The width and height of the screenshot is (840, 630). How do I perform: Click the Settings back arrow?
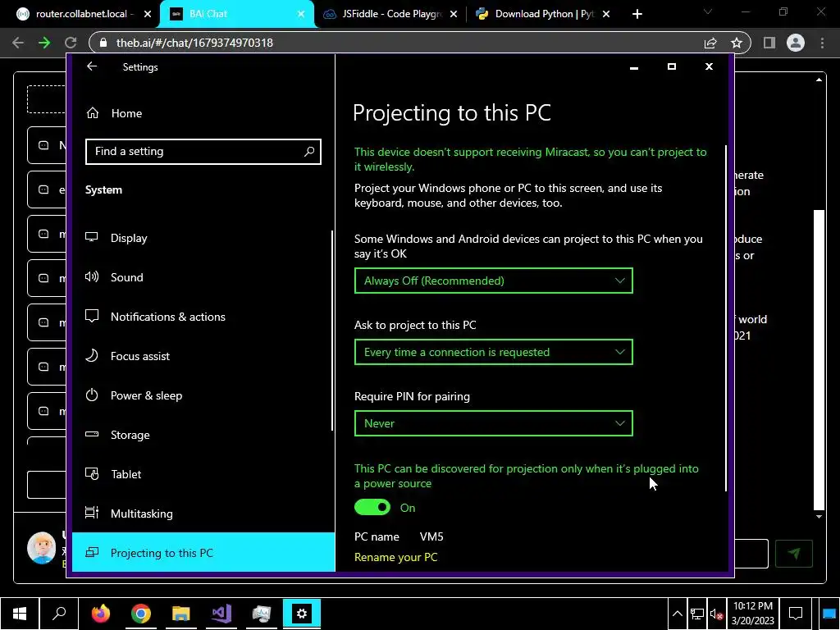click(92, 66)
